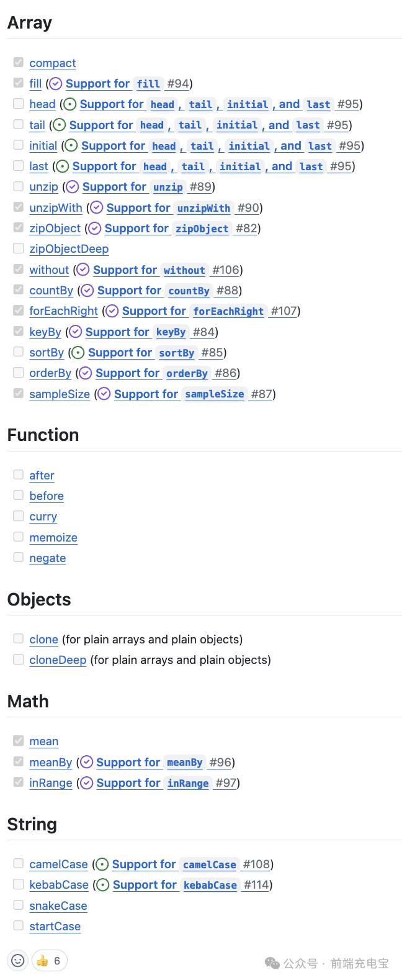Screen dimensions: 402x980
Task: Toggle the cloneDeep checkbox
Action: coord(19,660)
